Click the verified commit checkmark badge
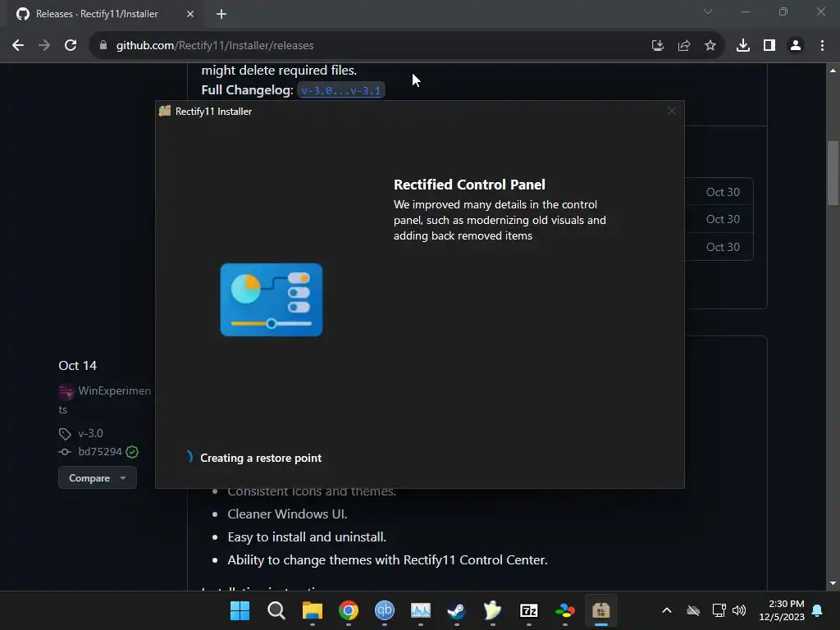The image size is (840, 630). coord(132,452)
